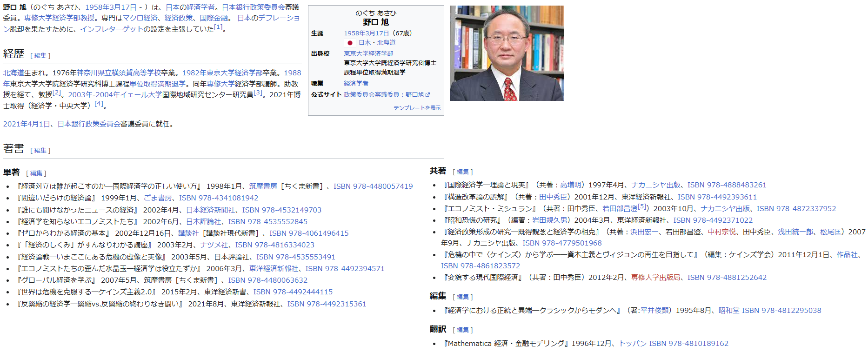
Task: Click external link icon beside 政策委員会審議委員：野口旭
Action: [428, 95]
